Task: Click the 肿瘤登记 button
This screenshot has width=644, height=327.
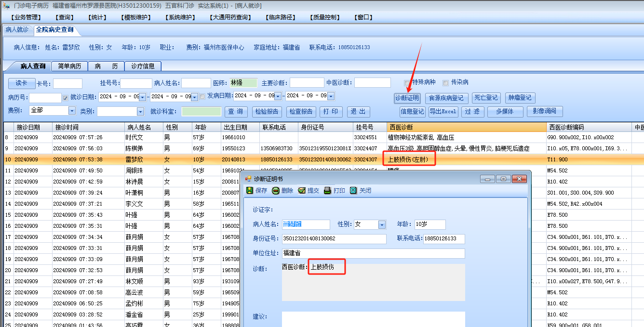Action: click(x=520, y=98)
